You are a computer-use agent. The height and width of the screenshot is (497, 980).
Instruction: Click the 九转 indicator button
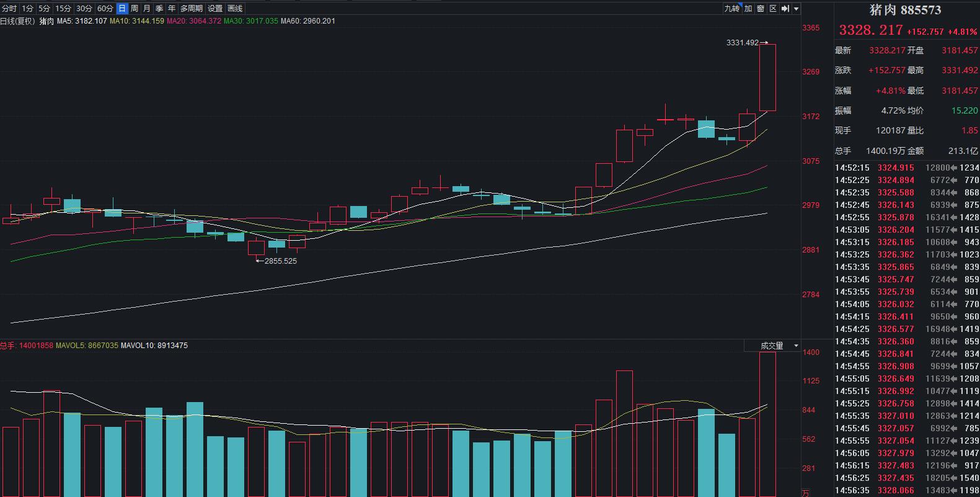(x=731, y=9)
